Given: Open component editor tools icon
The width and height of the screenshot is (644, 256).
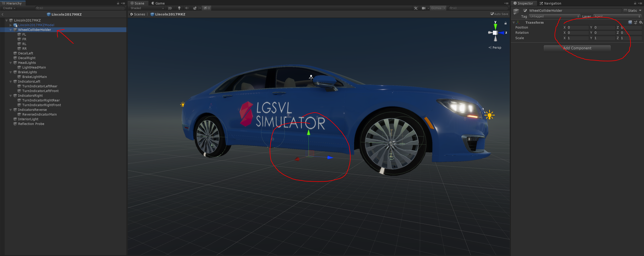Looking at the screenshot, I should [x=416, y=8].
